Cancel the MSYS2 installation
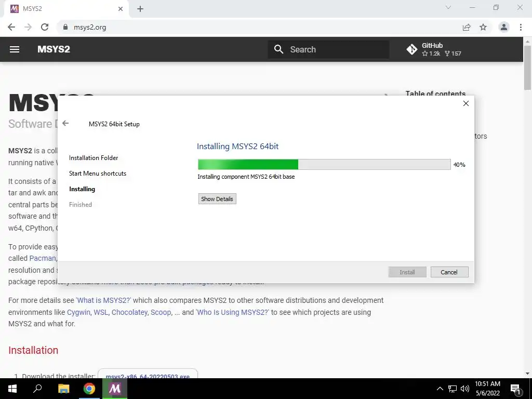 [x=449, y=272]
